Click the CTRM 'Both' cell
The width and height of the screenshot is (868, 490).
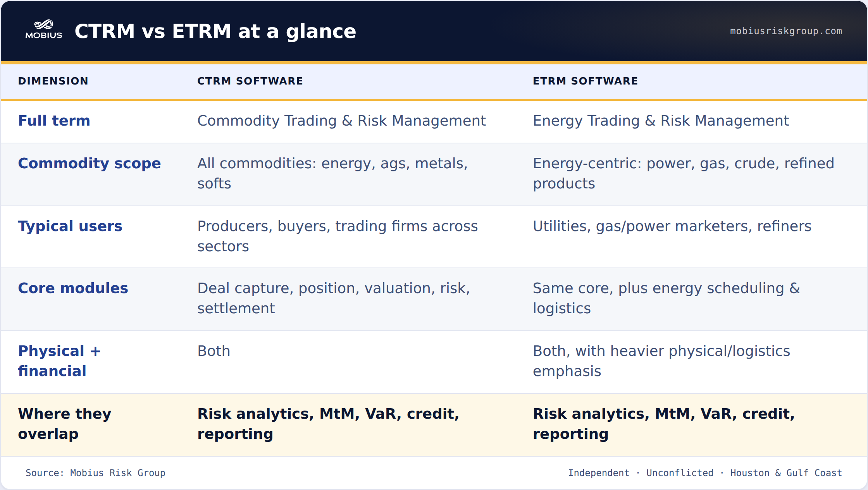pyautogui.click(x=214, y=351)
